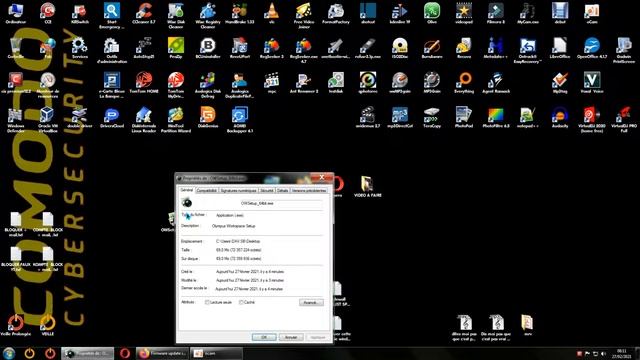Launch the PeaZip desktop shortcut
The height and width of the screenshot is (360, 640).
pyautogui.click(x=176, y=48)
